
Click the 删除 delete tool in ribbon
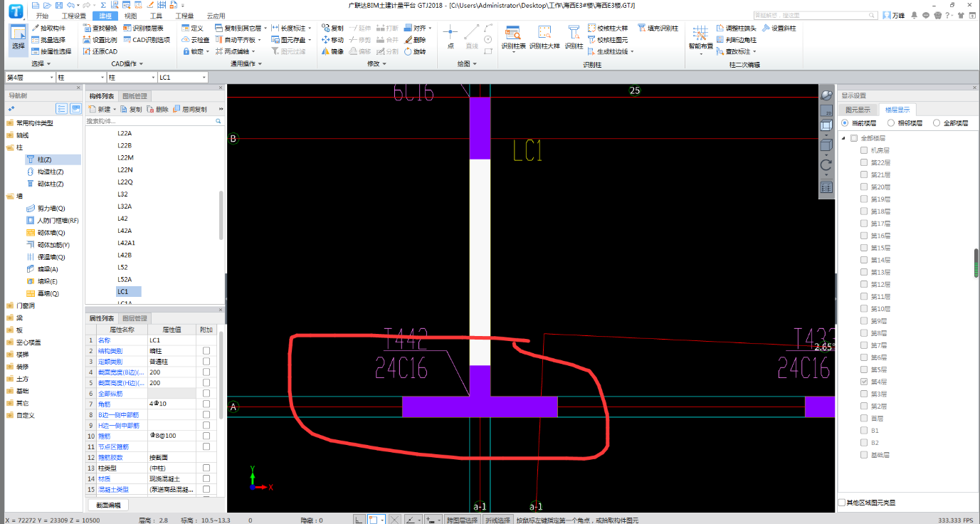415,40
